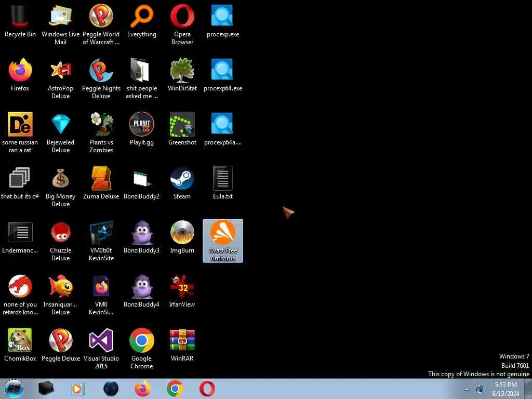
Task: Launch the media player from the taskbar
Action: tap(78, 389)
